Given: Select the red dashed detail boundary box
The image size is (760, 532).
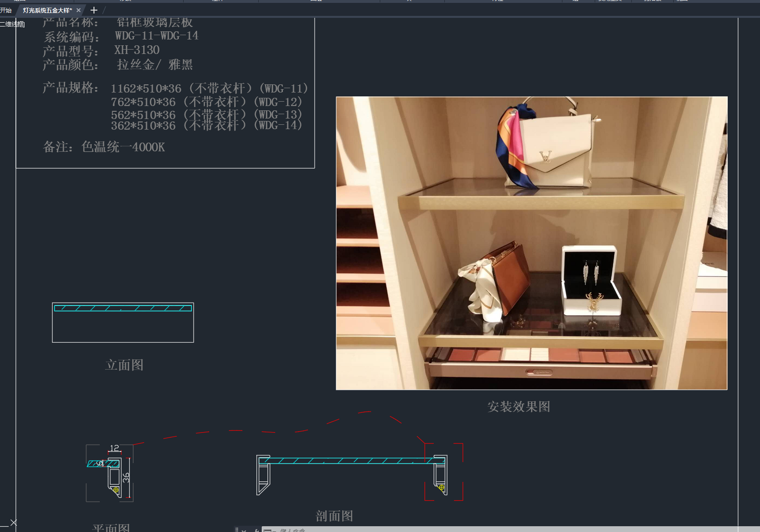Looking at the screenshot, I should [x=462, y=472].
